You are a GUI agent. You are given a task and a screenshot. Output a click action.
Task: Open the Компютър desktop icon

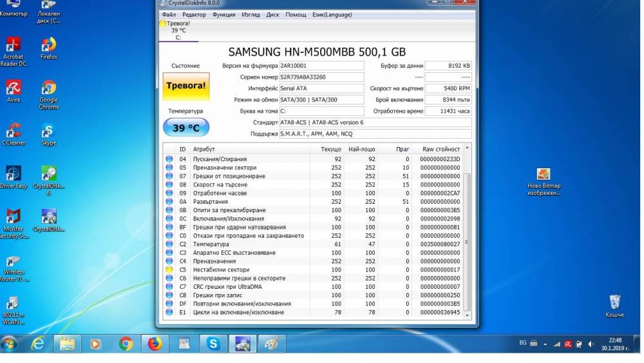13,9
